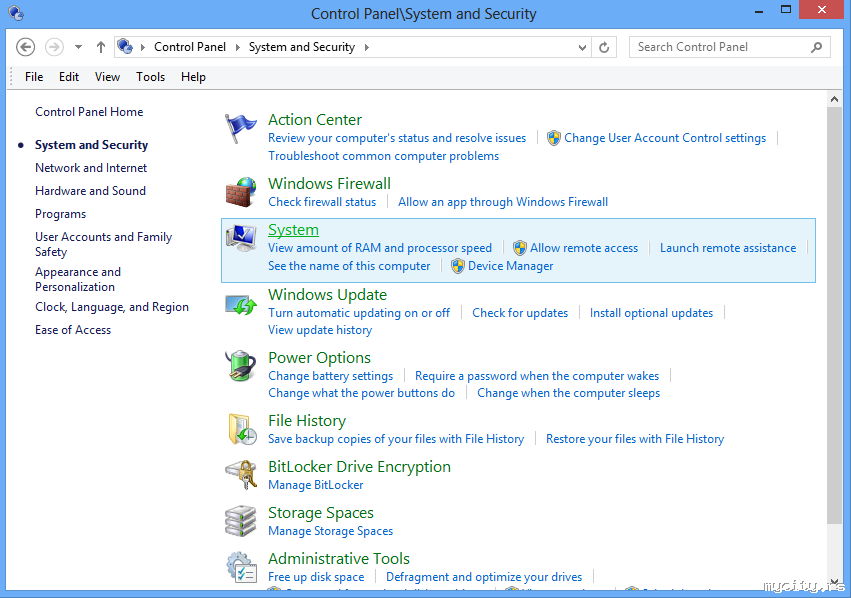The height and width of the screenshot is (598, 851).
Task: Open the Windows Firewall brick wall icon
Action: tap(240, 192)
